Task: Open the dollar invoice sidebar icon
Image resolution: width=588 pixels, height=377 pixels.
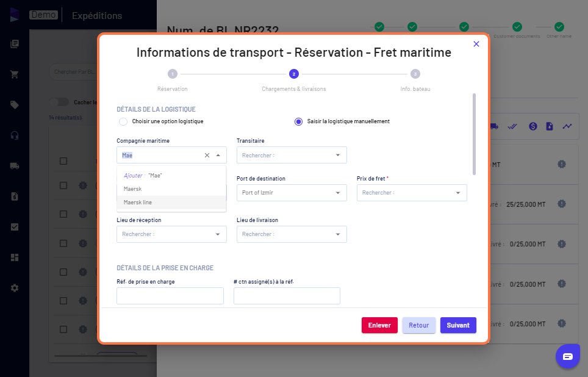Action: click(15, 196)
